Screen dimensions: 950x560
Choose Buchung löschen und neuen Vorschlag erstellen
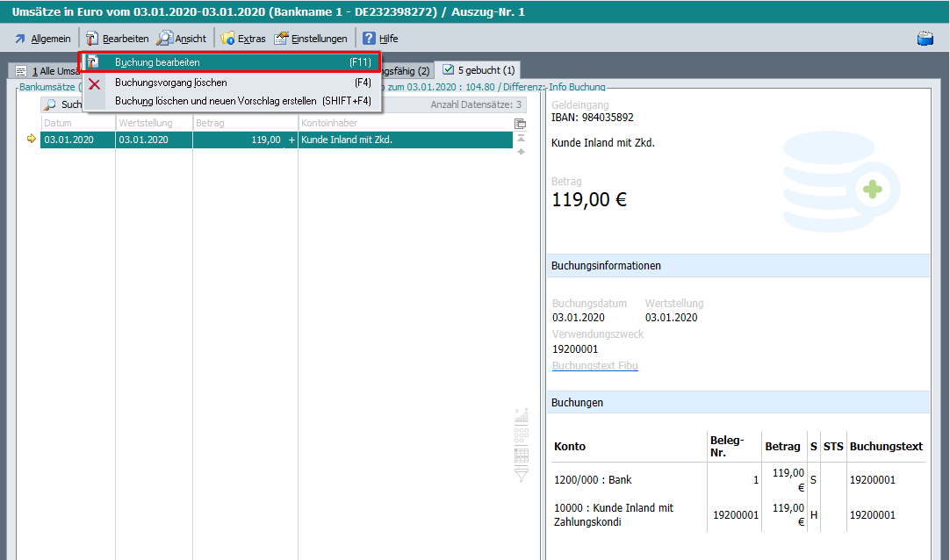pos(215,101)
